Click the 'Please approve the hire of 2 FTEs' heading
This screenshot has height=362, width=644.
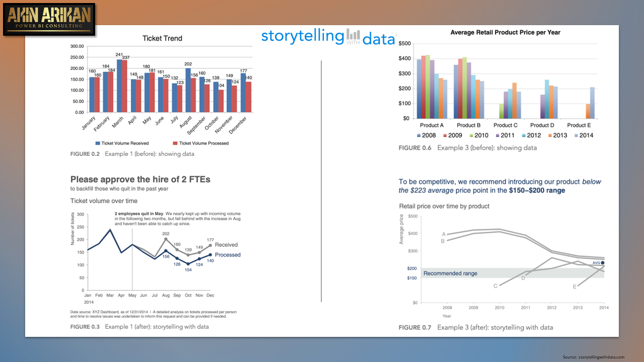(140, 179)
